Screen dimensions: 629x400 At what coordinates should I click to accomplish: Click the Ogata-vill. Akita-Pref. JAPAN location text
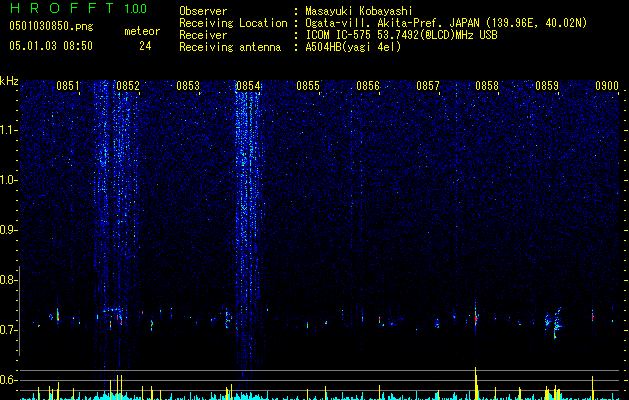tap(446, 23)
